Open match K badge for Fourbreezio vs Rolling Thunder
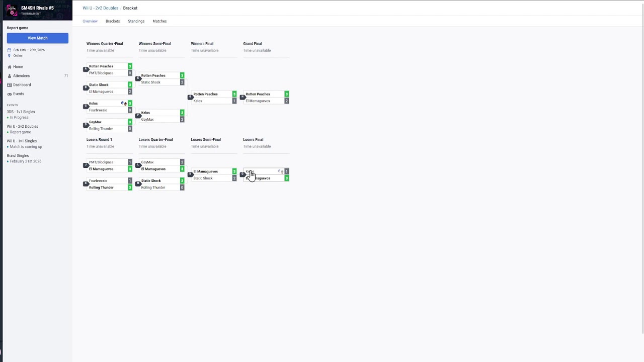 point(86,184)
